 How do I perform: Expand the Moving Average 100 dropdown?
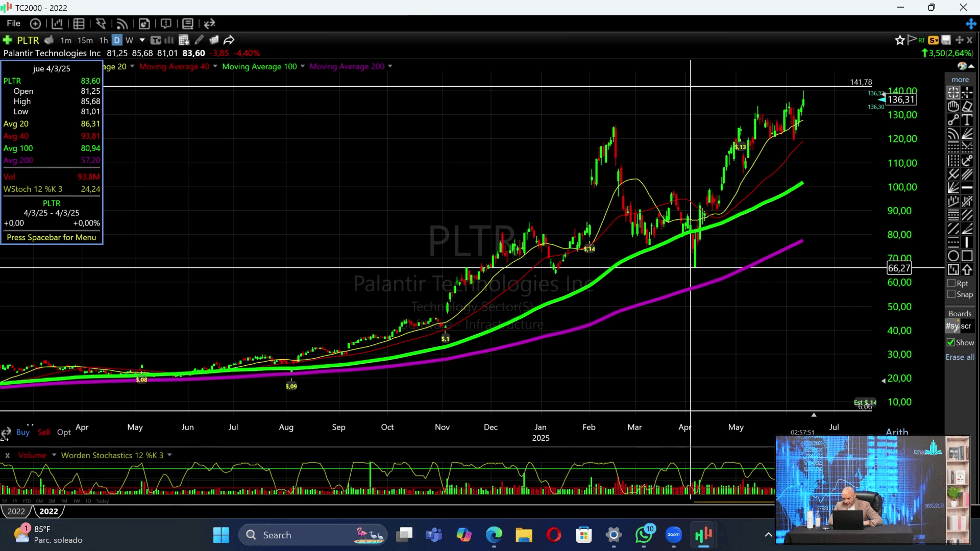point(303,66)
